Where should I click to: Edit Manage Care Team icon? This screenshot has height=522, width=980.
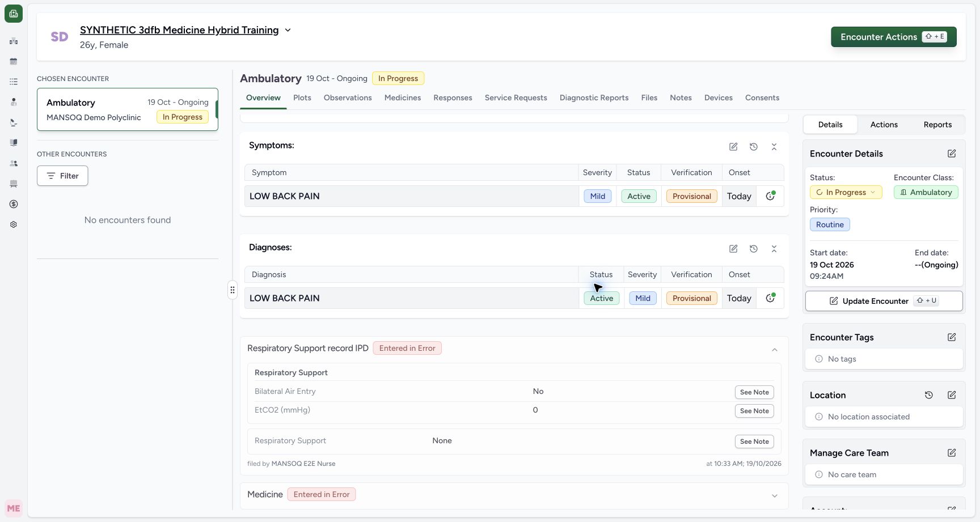[952, 453]
